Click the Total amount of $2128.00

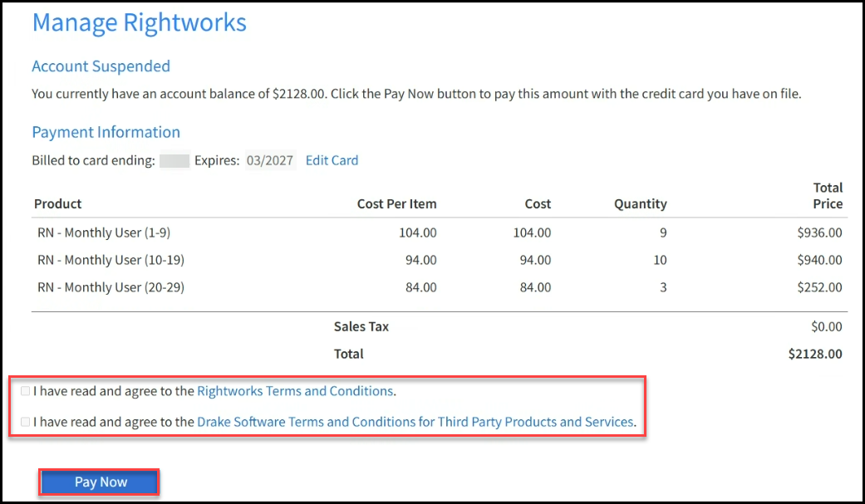point(816,354)
